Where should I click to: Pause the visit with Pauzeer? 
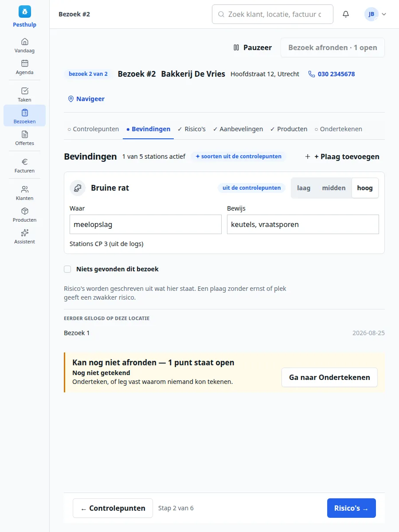(253, 47)
